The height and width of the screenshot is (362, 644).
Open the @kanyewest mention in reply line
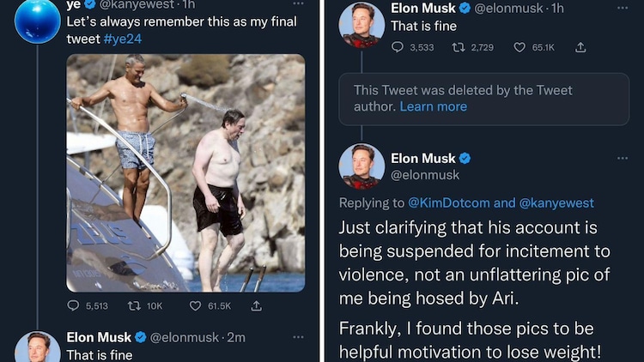point(556,203)
